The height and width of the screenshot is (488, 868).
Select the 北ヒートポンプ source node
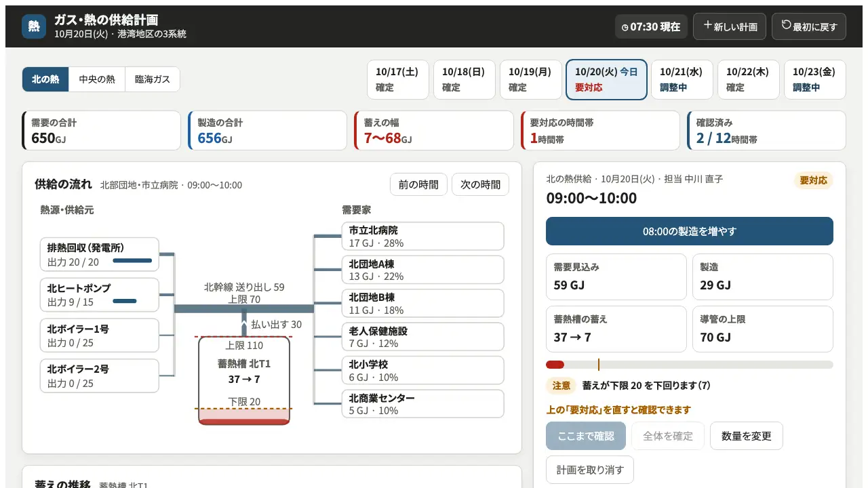[x=99, y=295]
